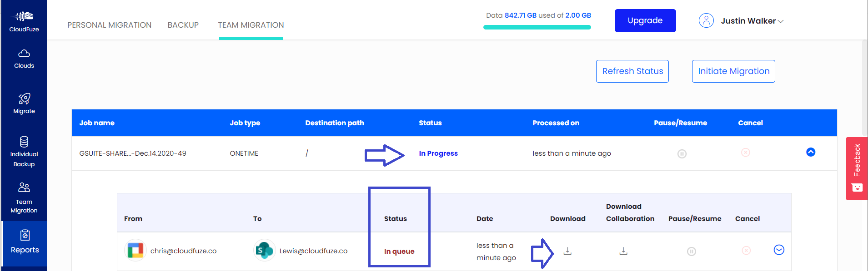Screen dimensions: 868x271
Task: Collapse the GSUITE-SHARE job details
Action: 811,152
